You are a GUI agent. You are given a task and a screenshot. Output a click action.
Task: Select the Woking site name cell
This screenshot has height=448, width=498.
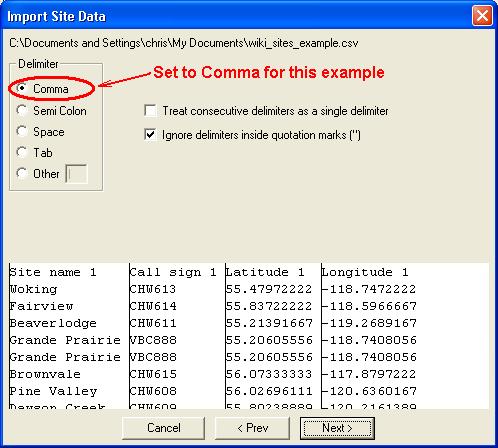pyautogui.click(x=33, y=289)
